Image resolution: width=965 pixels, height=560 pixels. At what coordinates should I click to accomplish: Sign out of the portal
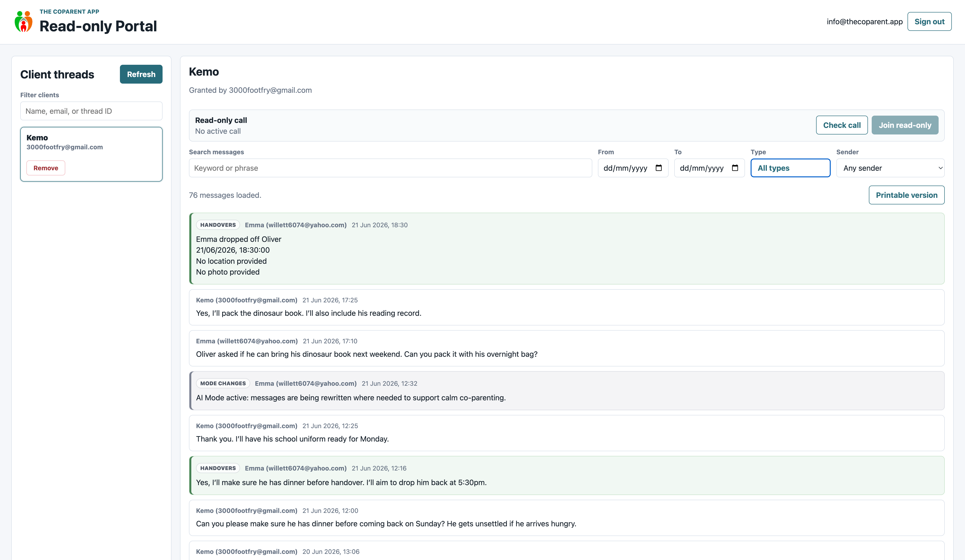click(x=929, y=21)
